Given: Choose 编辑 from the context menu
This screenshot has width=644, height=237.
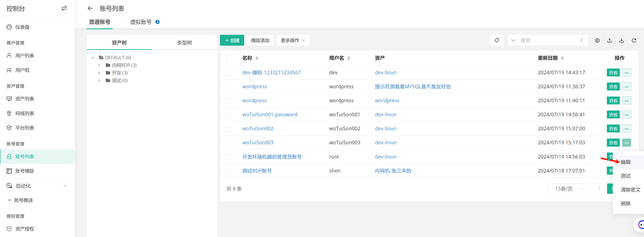Looking at the screenshot, I should [625, 162].
